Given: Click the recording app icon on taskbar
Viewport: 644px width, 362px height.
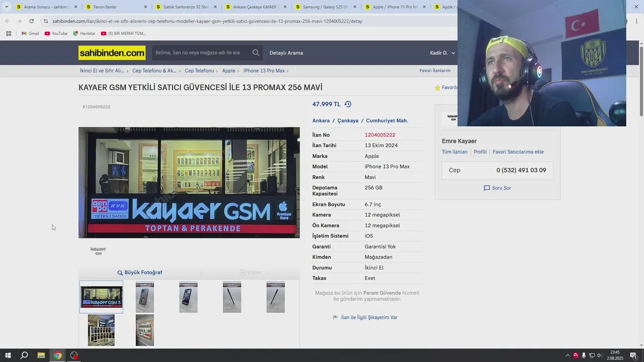Looking at the screenshot, I should click(74, 355).
